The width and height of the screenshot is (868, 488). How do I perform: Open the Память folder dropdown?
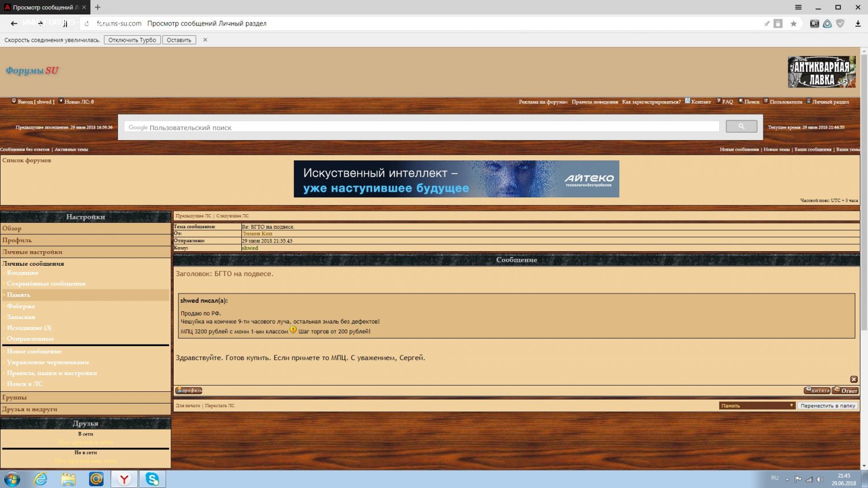point(757,406)
